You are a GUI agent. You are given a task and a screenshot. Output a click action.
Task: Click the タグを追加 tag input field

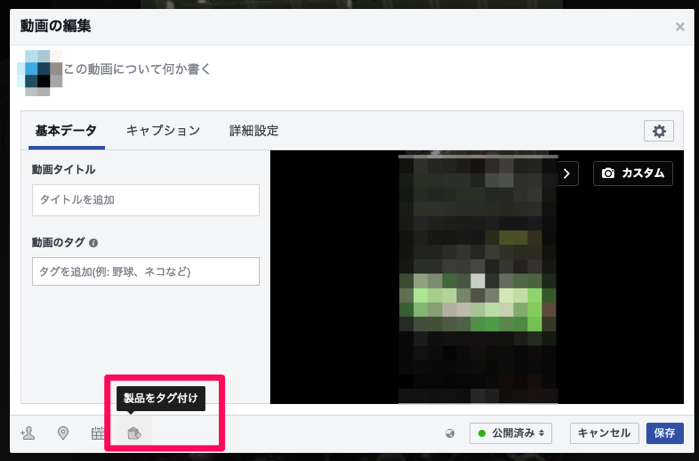click(x=146, y=272)
